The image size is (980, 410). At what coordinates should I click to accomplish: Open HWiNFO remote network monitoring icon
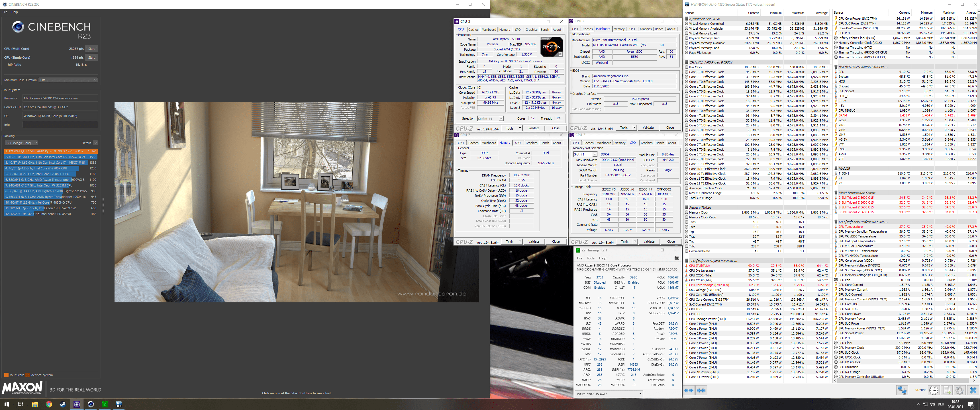tap(902, 390)
